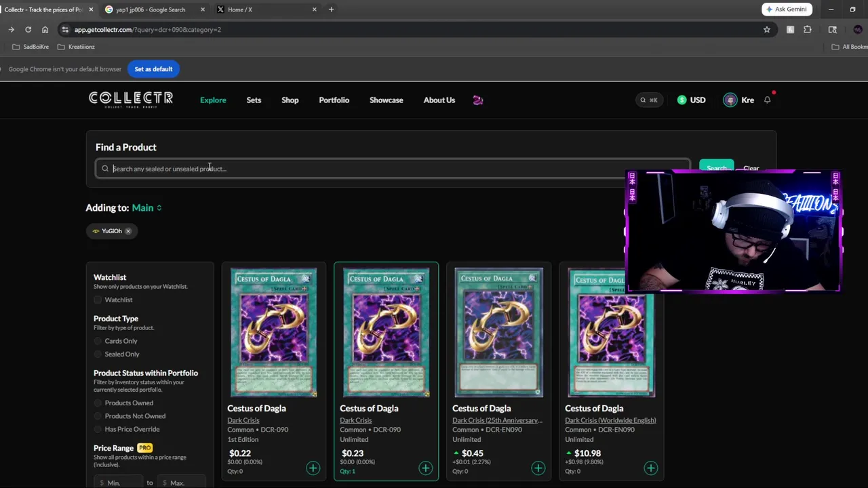Open the Worldwide English card image
Screen dimensions: 868x488
tap(612, 332)
